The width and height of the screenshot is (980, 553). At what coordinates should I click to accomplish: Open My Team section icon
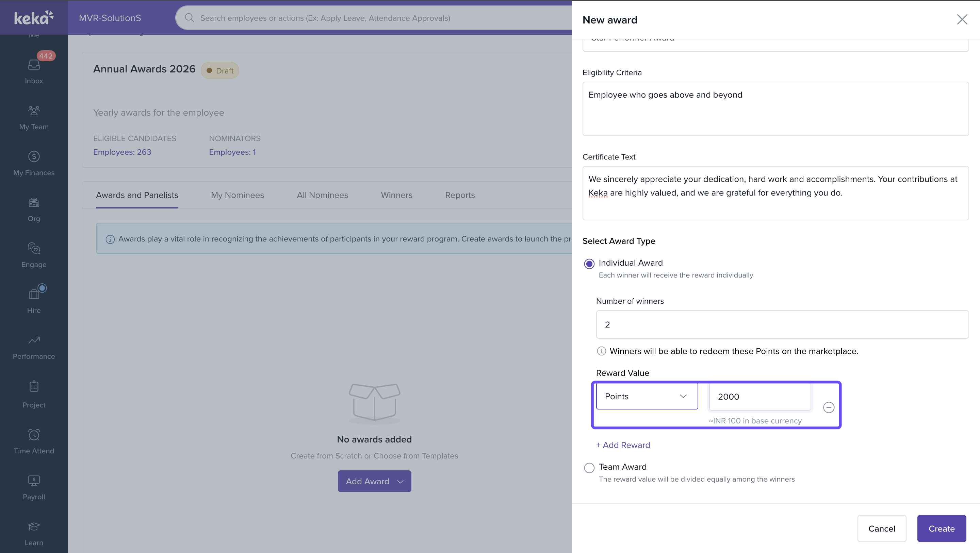click(x=34, y=111)
